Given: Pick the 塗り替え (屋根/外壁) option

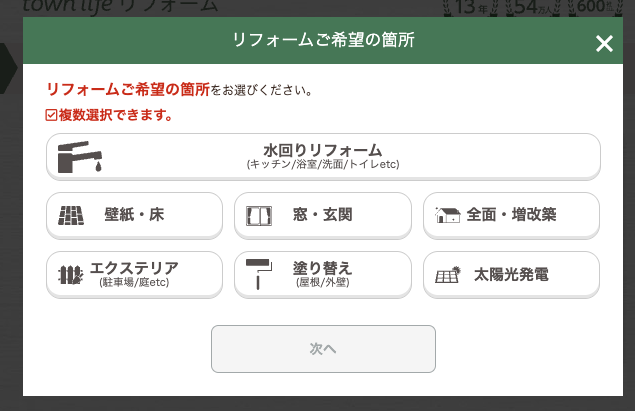Looking at the screenshot, I should coord(323,274).
